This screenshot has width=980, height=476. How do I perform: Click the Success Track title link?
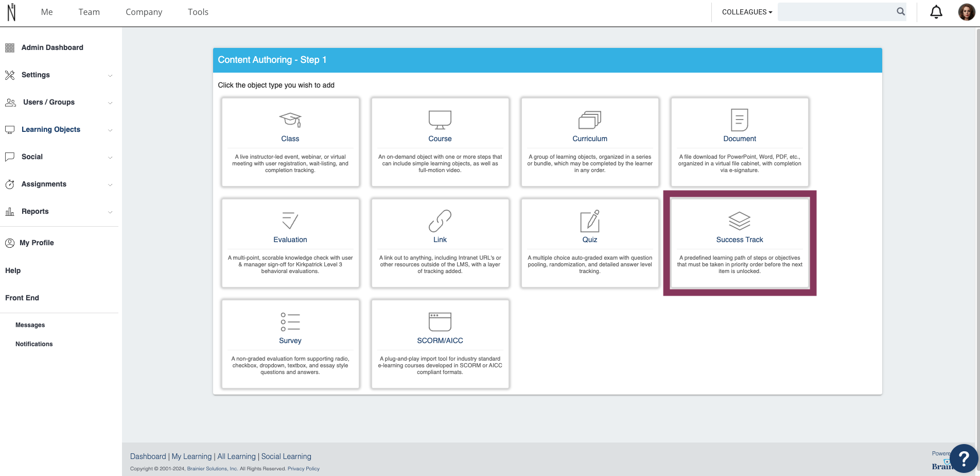[x=740, y=240]
